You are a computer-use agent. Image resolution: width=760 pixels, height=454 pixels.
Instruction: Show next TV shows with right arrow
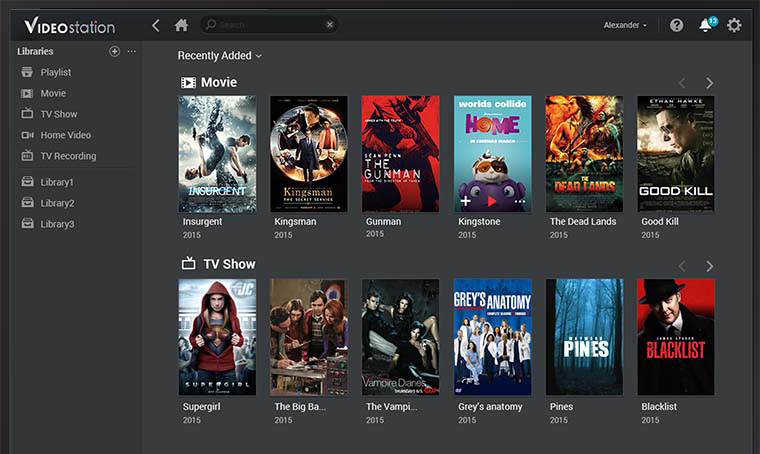(x=710, y=266)
